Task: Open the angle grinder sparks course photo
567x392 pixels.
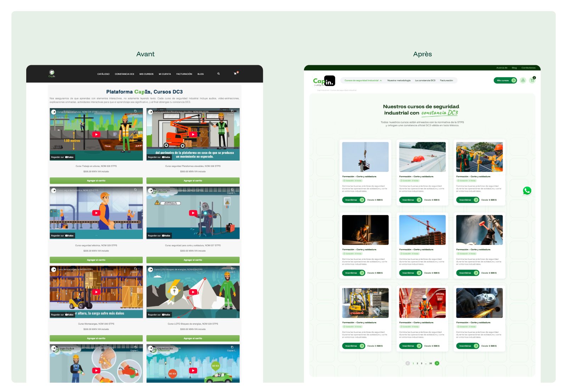Action: 479,303
